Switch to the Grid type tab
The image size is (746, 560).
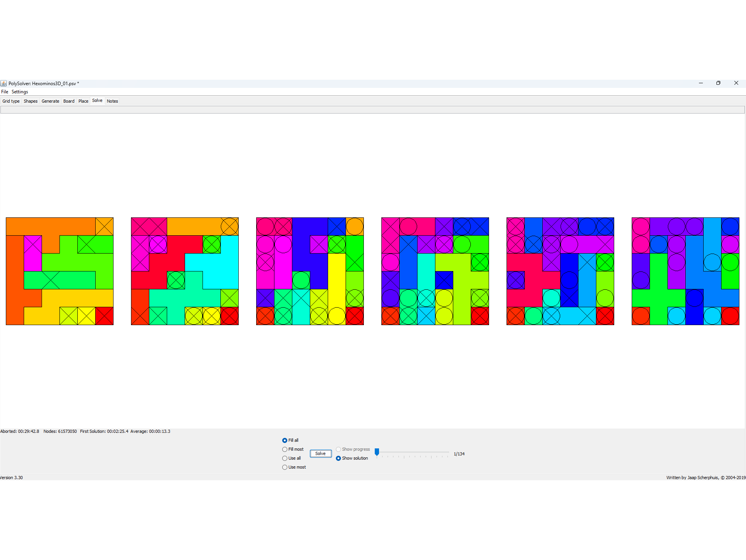11,101
